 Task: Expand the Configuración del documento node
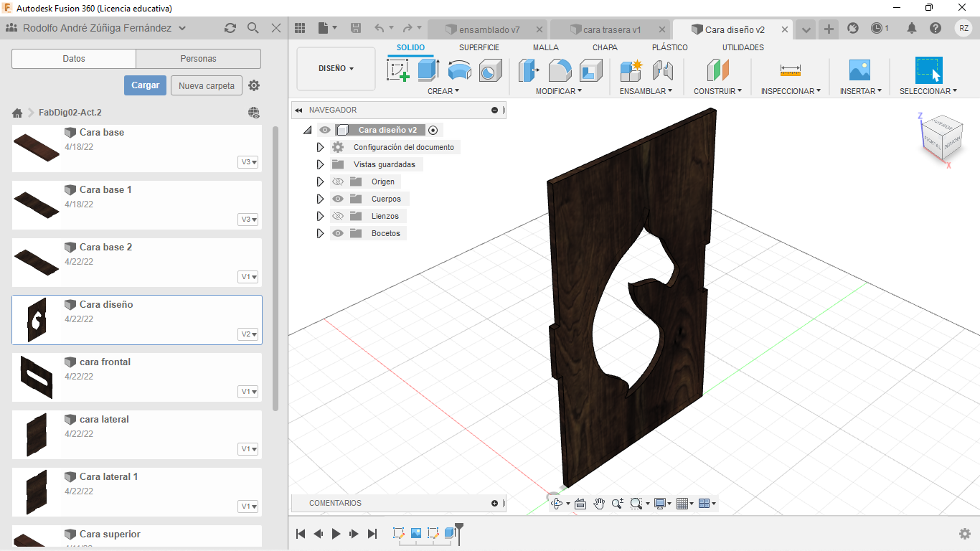coord(321,147)
